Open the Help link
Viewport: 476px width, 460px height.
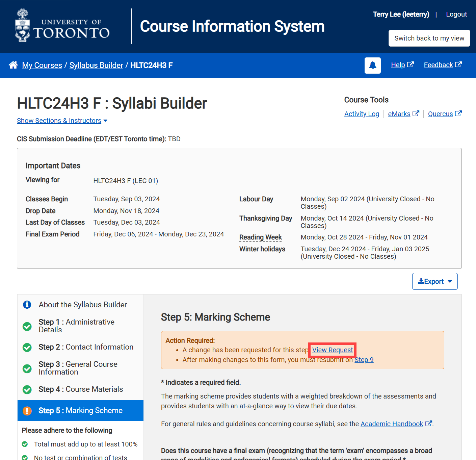coord(398,65)
